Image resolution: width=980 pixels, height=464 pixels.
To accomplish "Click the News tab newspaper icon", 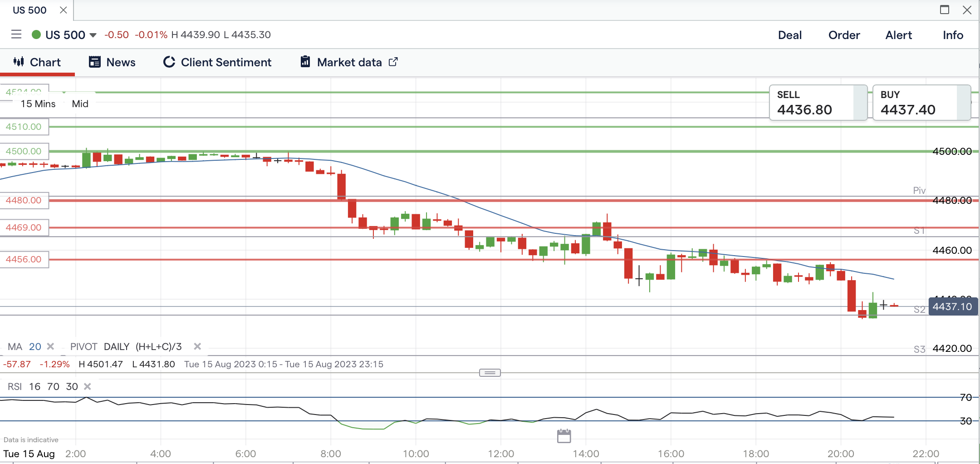I will pyautogui.click(x=94, y=62).
